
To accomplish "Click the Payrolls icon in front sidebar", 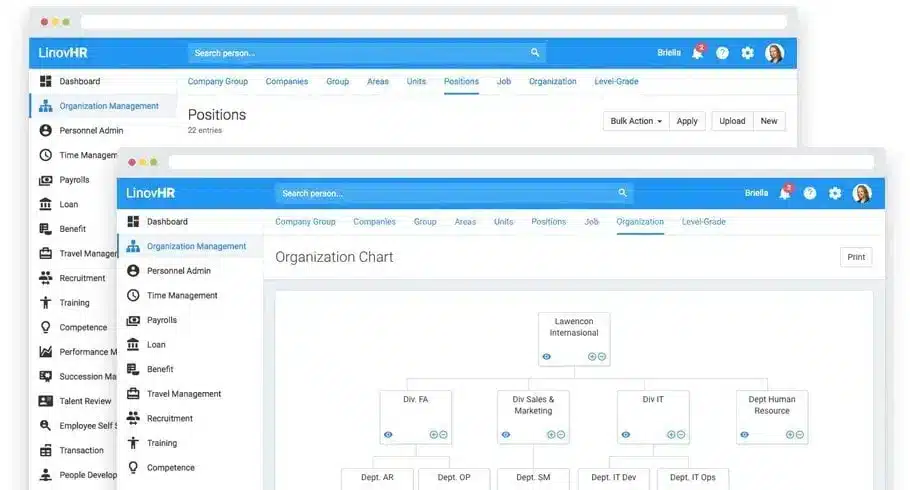I will pos(133,320).
